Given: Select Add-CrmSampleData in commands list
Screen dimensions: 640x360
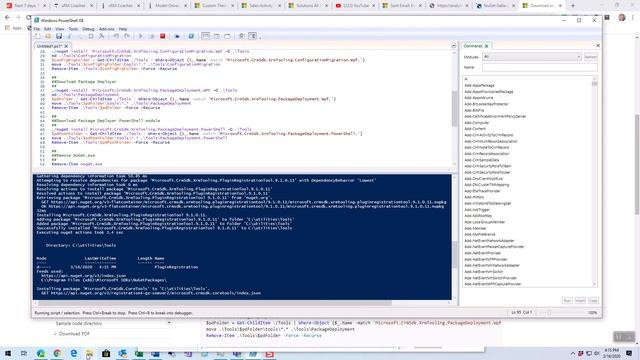Looking at the screenshot, I should click(482, 160).
